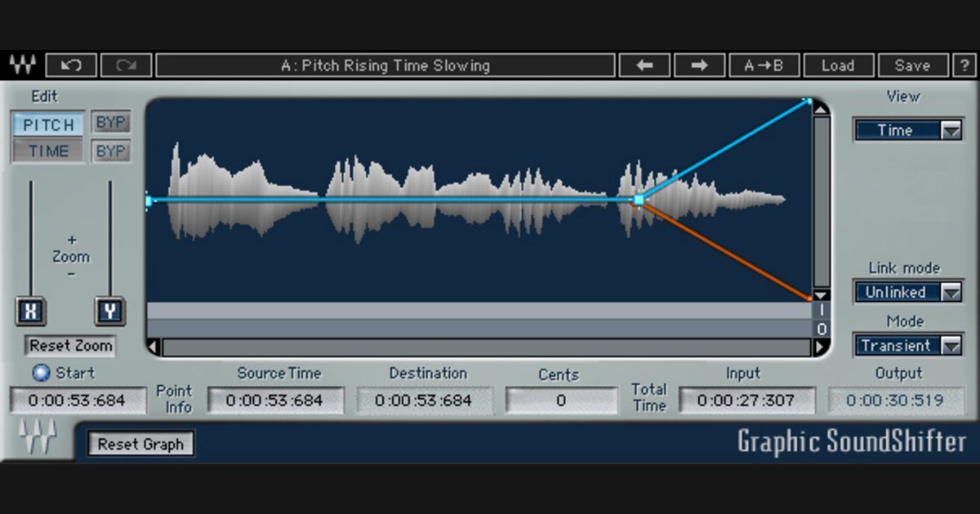Go to previous preset with left arrow

pyautogui.click(x=644, y=65)
